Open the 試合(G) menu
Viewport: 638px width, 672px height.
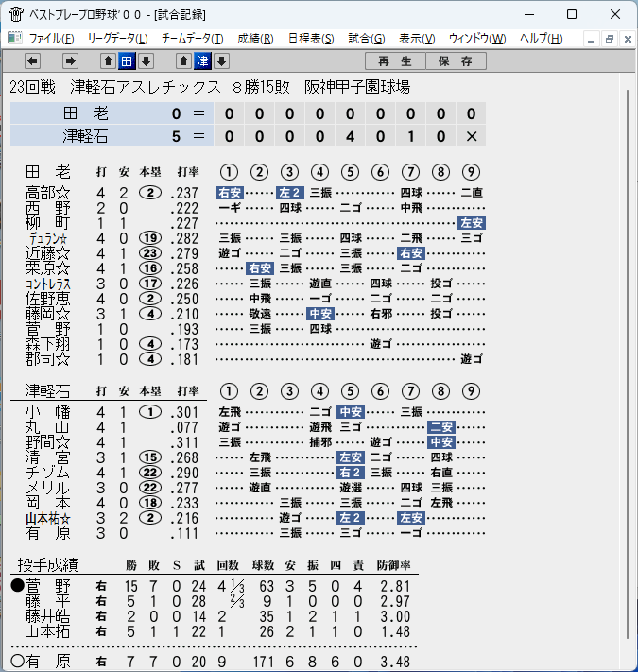pos(367,39)
